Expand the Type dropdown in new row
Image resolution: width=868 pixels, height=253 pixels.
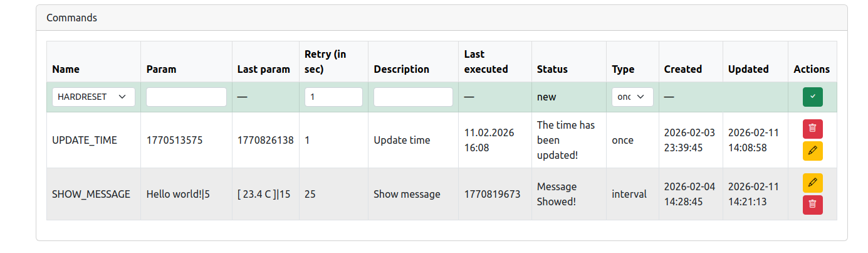632,97
